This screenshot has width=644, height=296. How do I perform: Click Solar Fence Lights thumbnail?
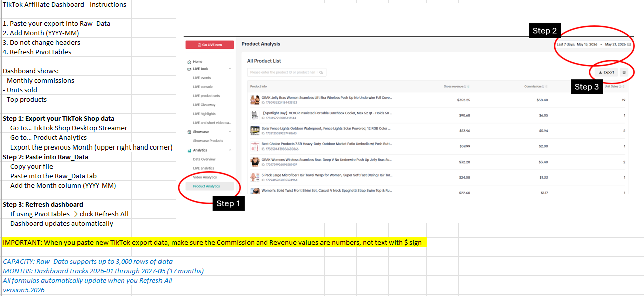click(x=255, y=131)
